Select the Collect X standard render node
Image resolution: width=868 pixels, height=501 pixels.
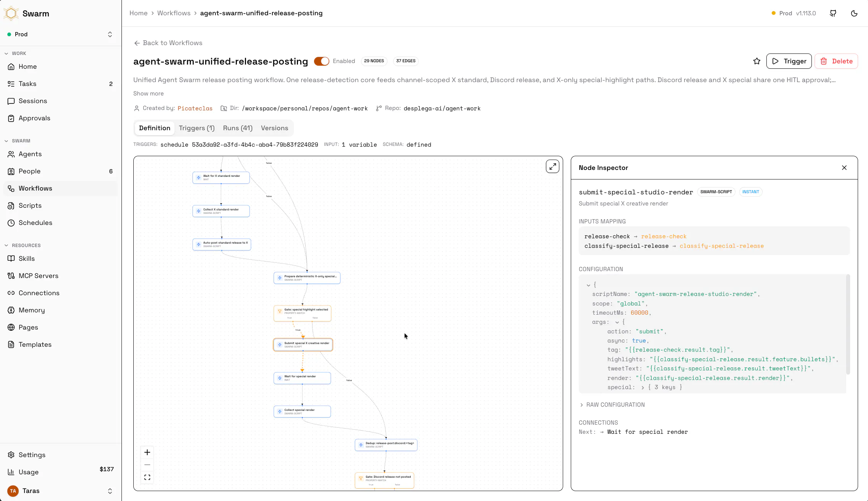(221, 211)
